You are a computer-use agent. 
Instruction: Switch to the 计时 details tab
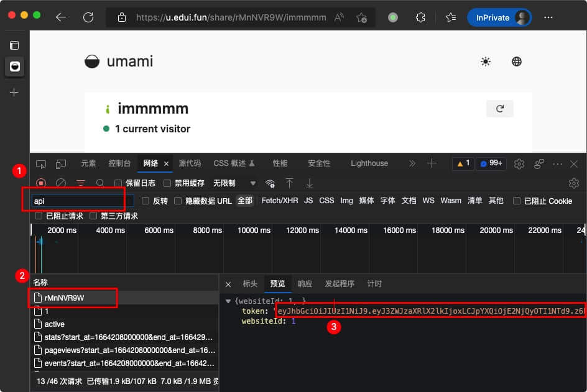click(x=374, y=283)
